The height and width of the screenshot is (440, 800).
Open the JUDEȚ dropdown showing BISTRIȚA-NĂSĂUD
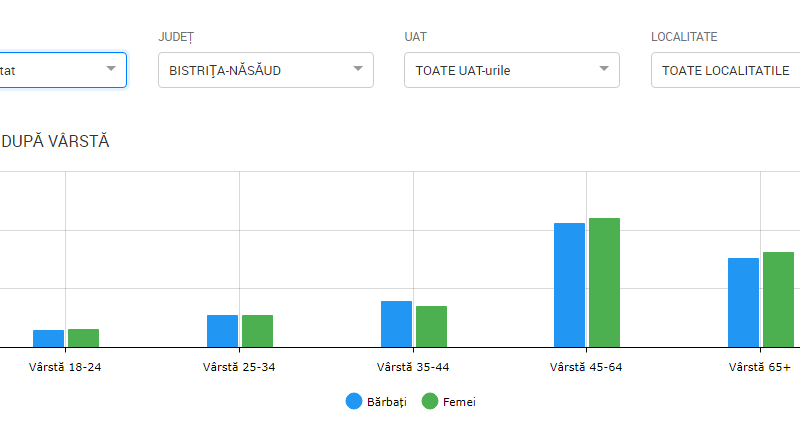tap(265, 70)
